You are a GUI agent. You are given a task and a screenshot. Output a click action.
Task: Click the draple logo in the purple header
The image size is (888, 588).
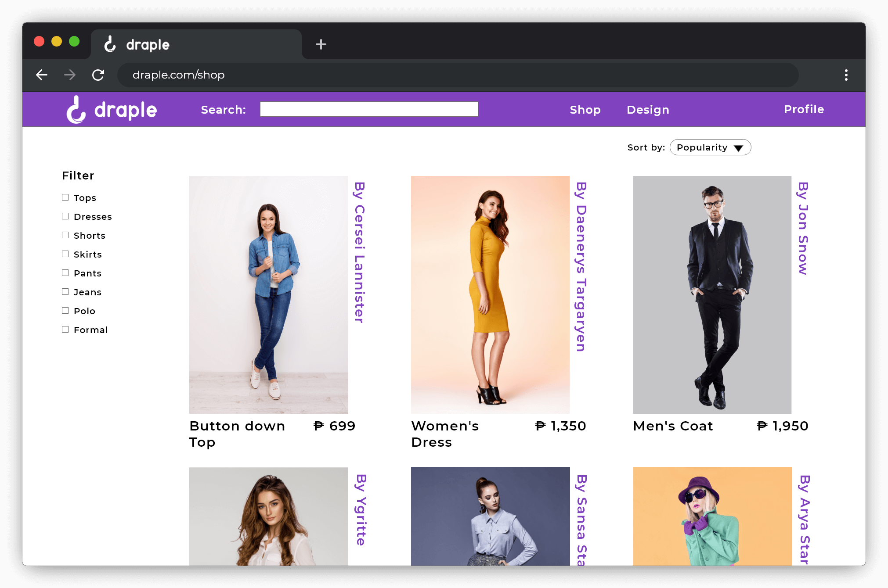pos(112,110)
